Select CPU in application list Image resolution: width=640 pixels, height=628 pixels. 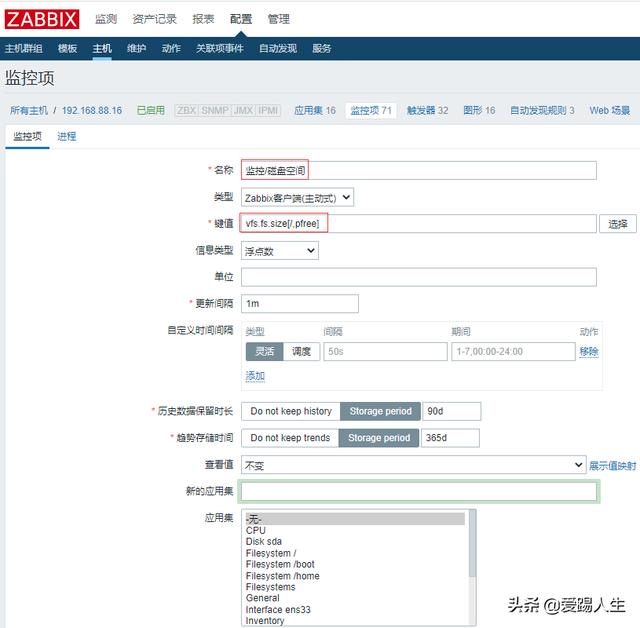click(x=355, y=530)
